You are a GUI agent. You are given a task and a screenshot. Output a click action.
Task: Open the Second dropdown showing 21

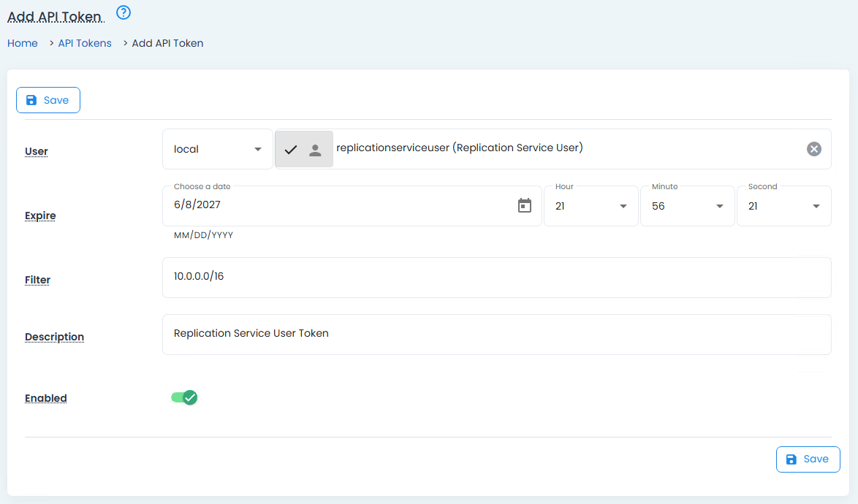click(783, 206)
